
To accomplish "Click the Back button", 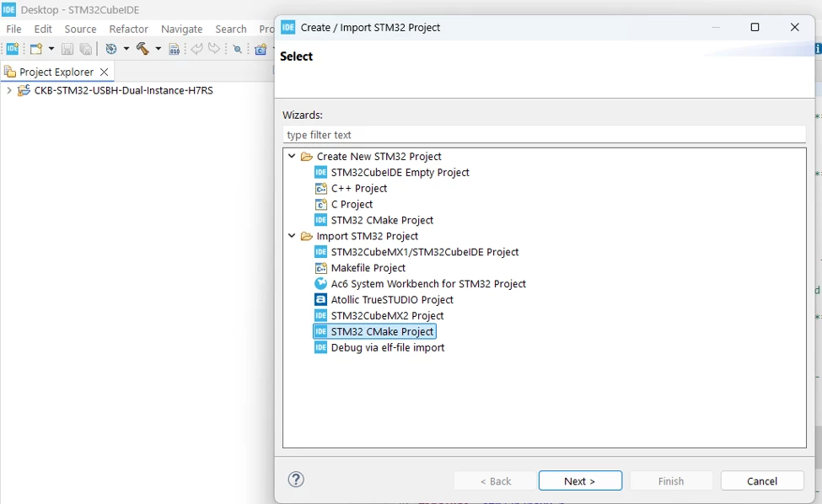I will 496,481.
